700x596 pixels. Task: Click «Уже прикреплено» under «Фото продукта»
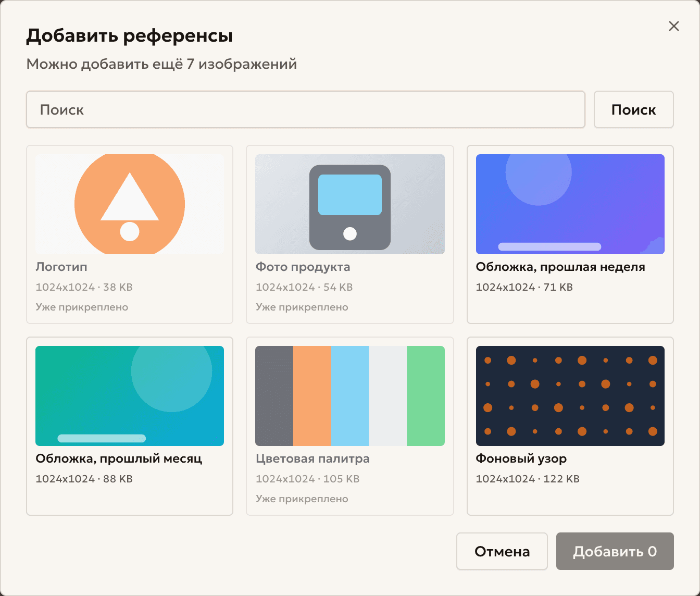tap(302, 307)
